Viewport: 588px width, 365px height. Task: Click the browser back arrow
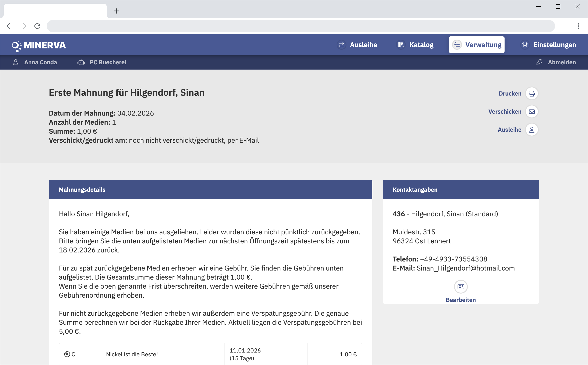[x=10, y=26]
